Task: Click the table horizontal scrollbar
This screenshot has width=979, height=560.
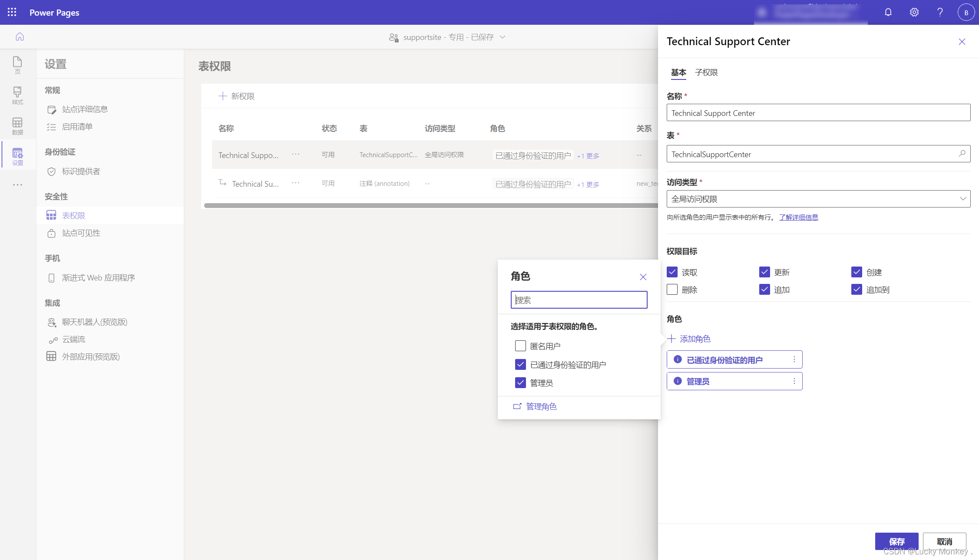Action: (x=431, y=206)
